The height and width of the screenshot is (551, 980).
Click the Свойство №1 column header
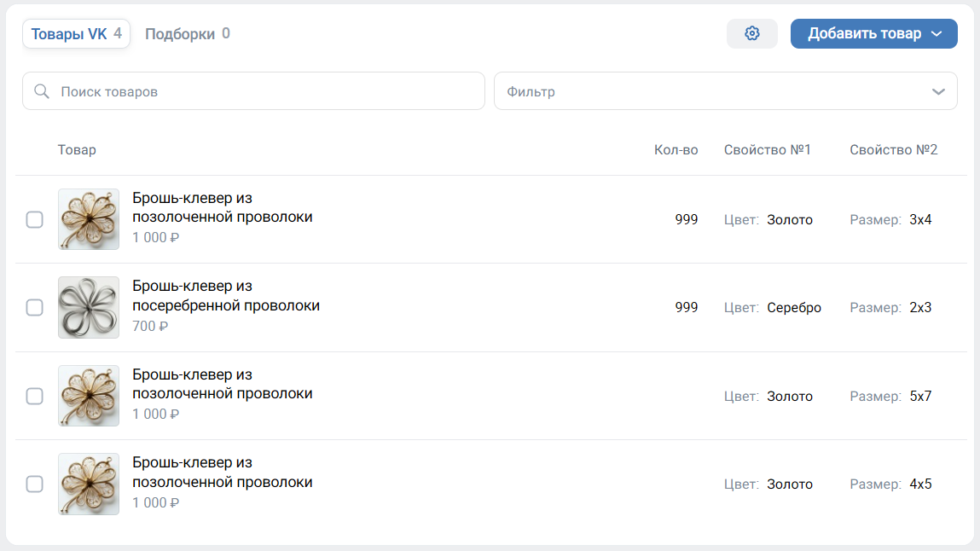[767, 150]
